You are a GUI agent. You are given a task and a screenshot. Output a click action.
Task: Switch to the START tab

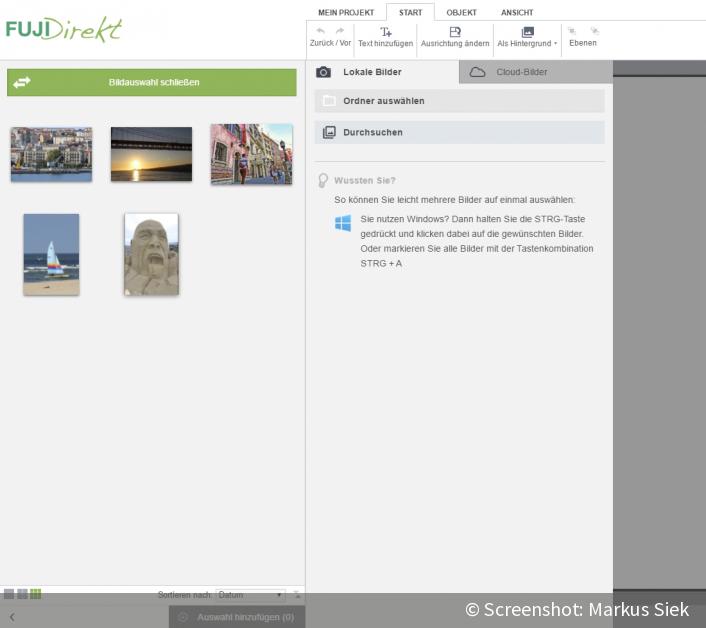point(411,13)
